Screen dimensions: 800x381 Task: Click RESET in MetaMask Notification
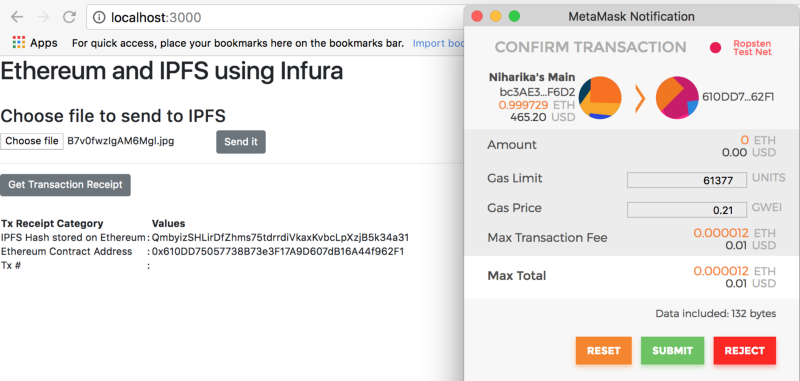pyautogui.click(x=604, y=351)
